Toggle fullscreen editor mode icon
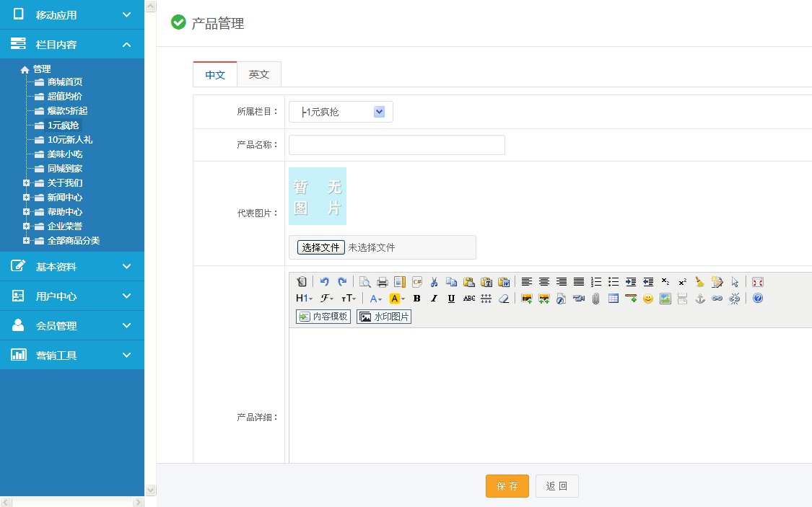The image size is (812, 507). click(x=757, y=282)
